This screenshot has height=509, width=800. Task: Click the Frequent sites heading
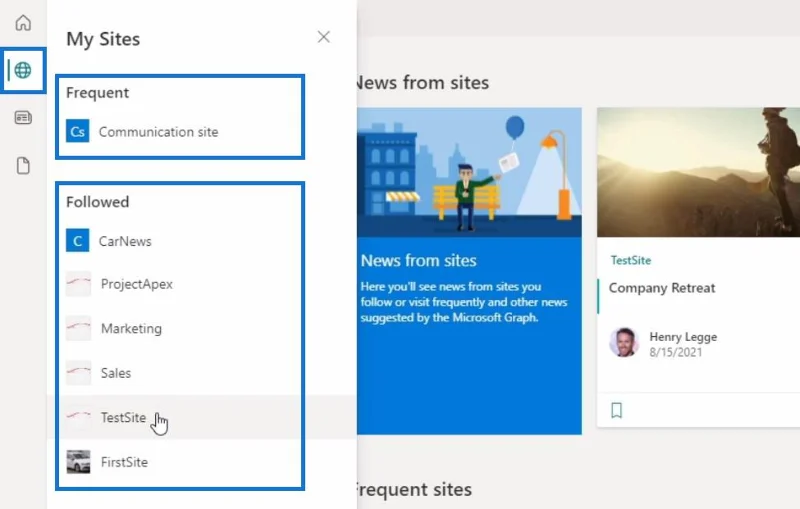(x=414, y=490)
